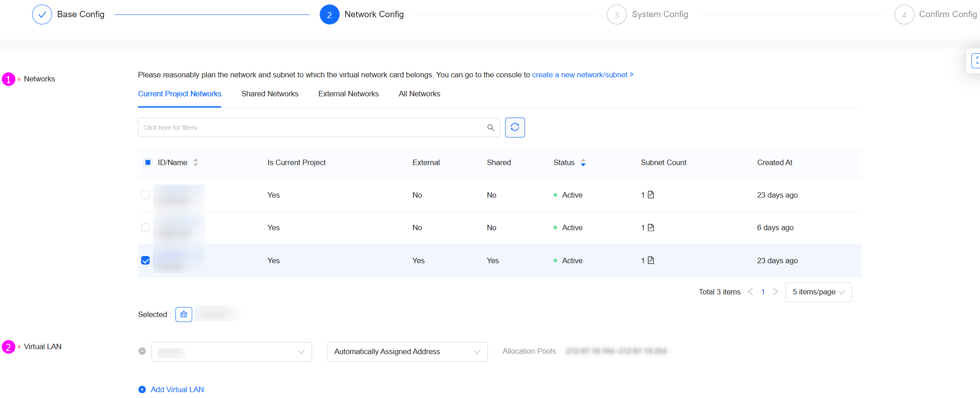Sort by ID/Name column arrows
Image resolution: width=980 pixels, height=398 pixels.
(195, 162)
